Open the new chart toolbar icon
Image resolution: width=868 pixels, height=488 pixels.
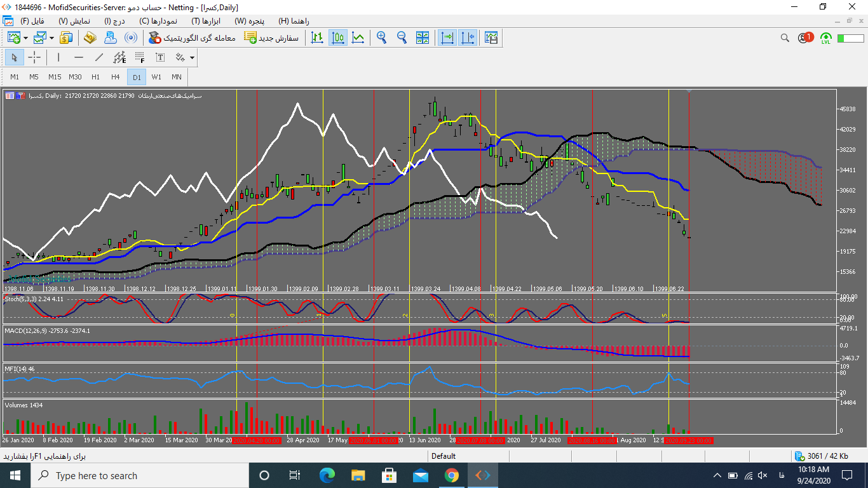(x=13, y=38)
